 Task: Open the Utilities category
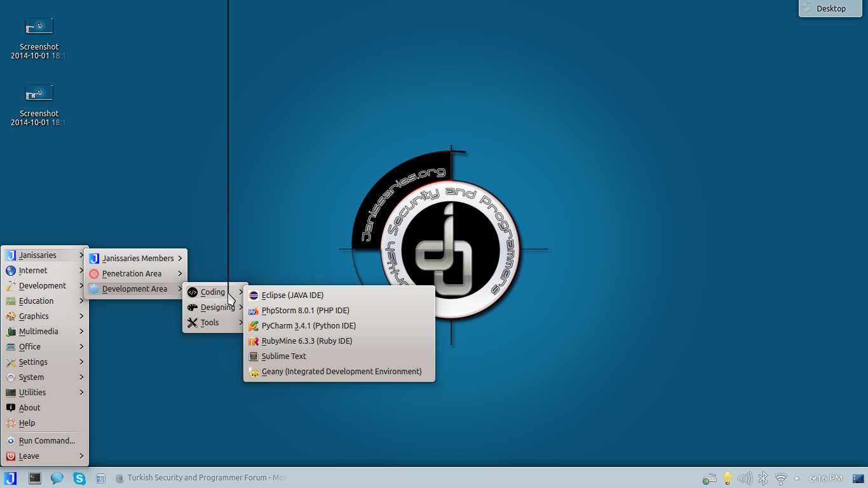click(x=45, y=393)
